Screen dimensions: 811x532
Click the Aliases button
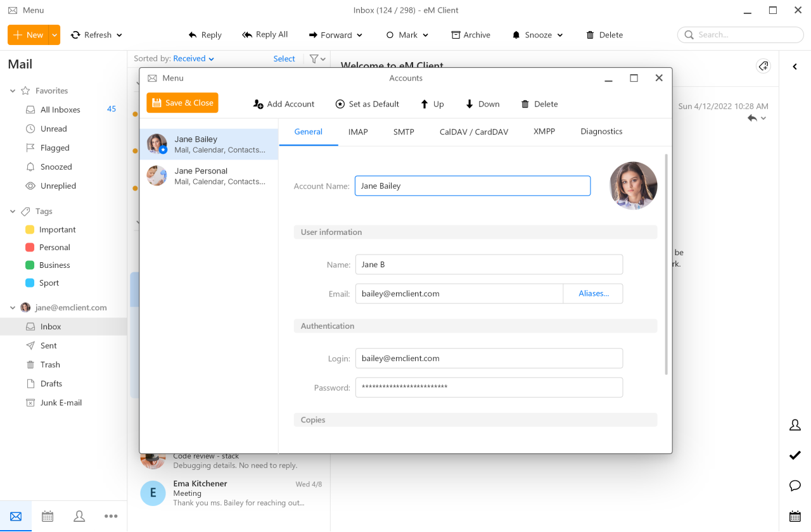pyautogui.click(x=592, y=293)
